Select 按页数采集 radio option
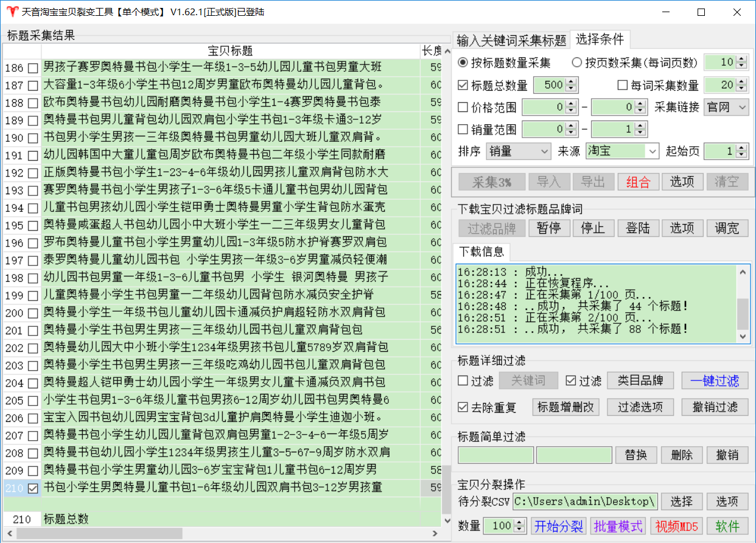This screenshot has height=543, width=756. point(576,62)
